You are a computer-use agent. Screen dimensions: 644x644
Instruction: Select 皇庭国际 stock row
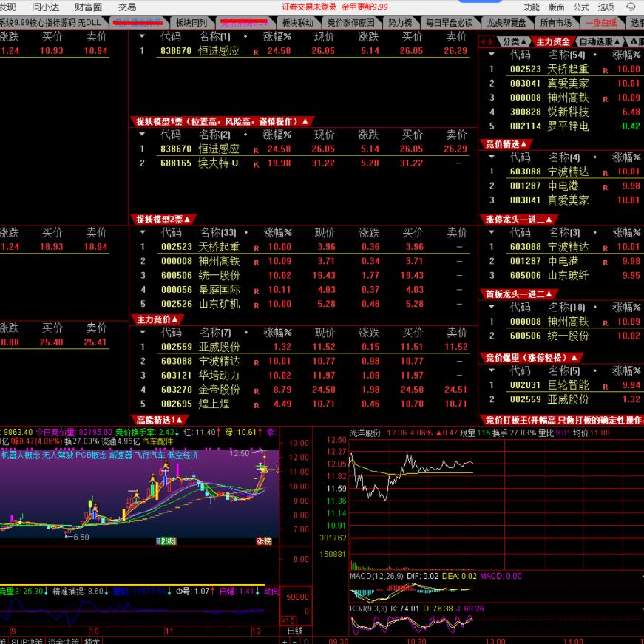304,290
